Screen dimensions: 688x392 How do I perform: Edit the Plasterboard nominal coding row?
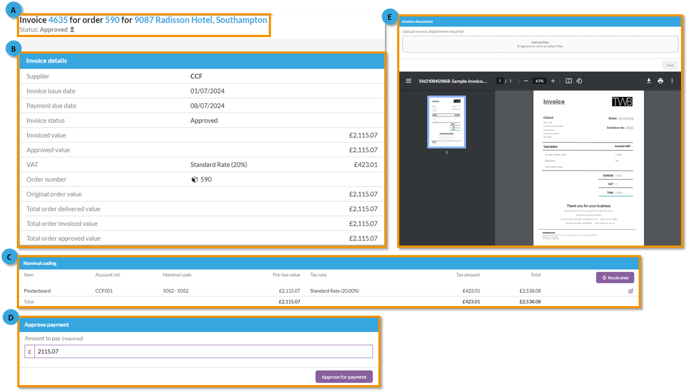point(631,291)
